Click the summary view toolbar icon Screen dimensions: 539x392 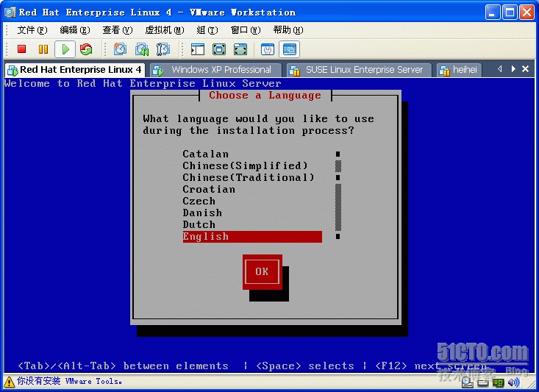pos(268,49)
